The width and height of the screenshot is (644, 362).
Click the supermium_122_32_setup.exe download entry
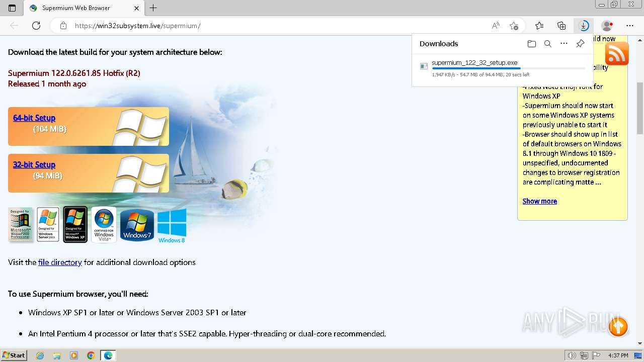point(502,68)
